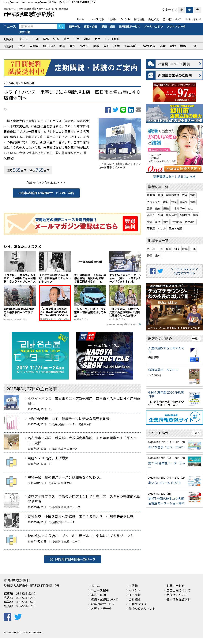Open 企業情報登録サイト banner
The width and height of the screenshot is (203, 644).
pos(174,418)
